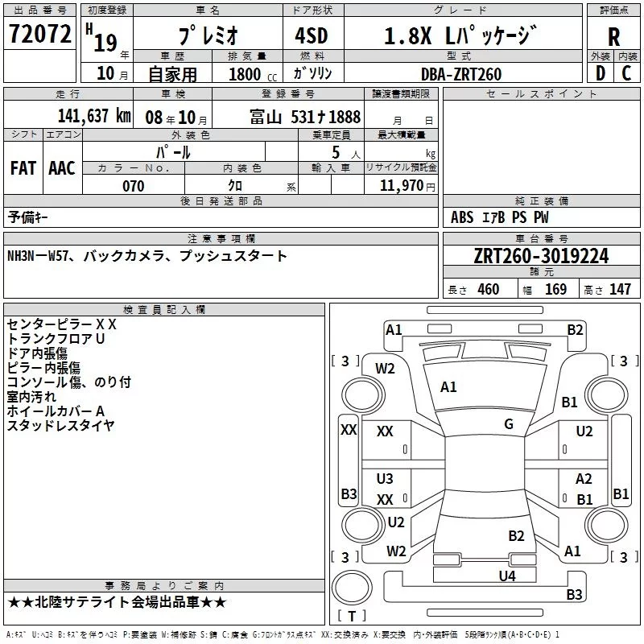
Task: Click the fuel type ガソリン
Action: (312, 73)
